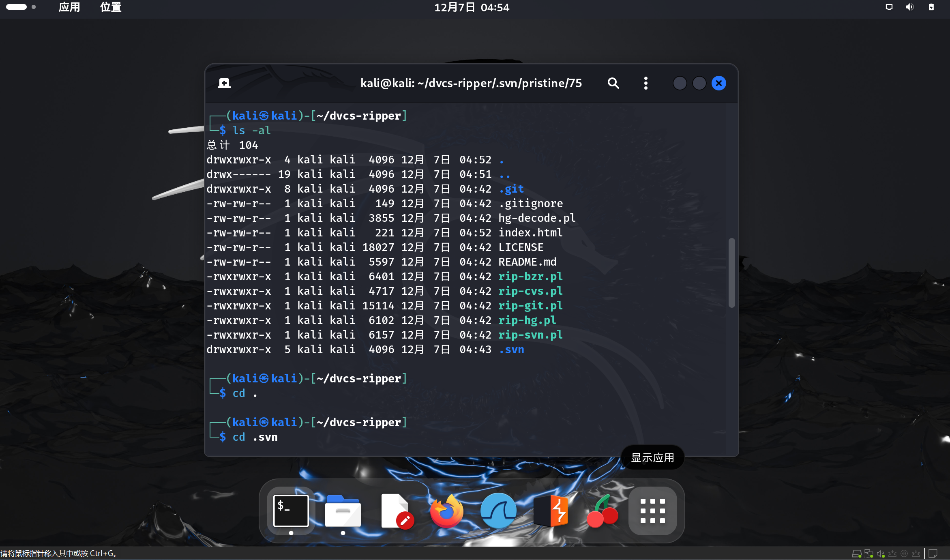Click the terminal search icon
The width and height of the screenshot is (950, 560).
pyautogui.click(x=613, y=83)
